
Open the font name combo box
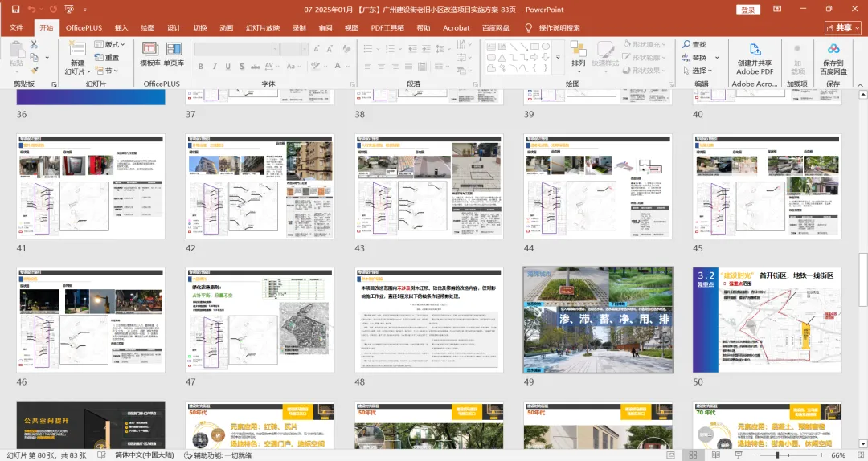coord(236,49)
